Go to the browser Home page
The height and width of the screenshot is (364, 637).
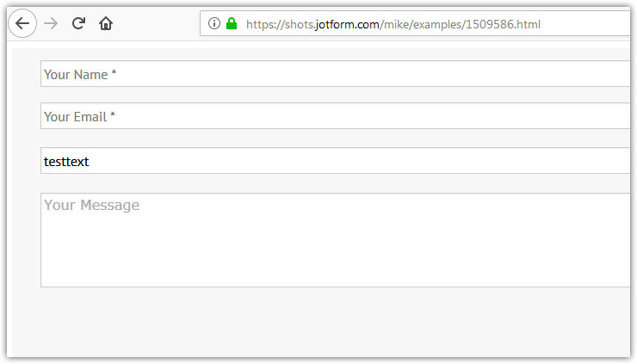click(x=105, y=23)
